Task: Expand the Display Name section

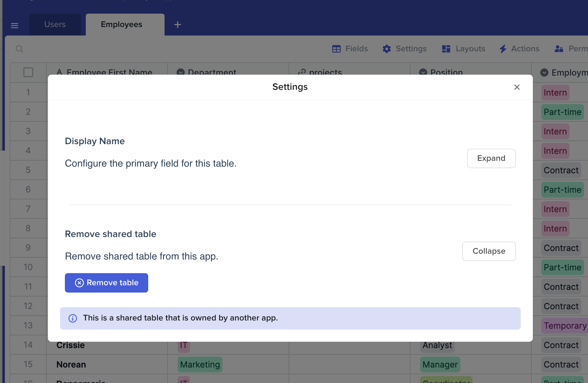Action: (x=491, y=158)
